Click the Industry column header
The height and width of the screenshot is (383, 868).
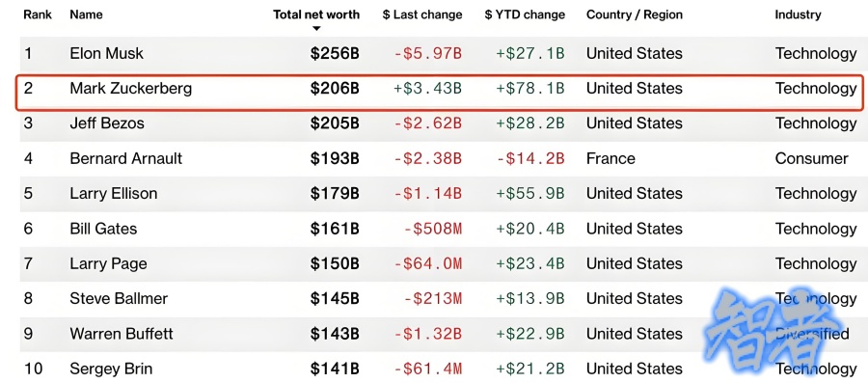tap(798, 14)
